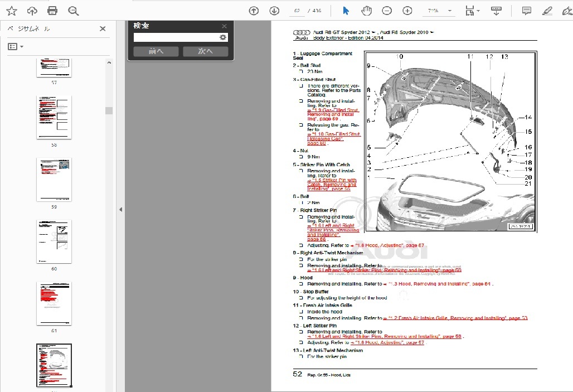Viewport: 573px width, 392px height.
Task: Open link 1.9 Gas-Filled Strut Removing
Action: [x=333, y=114]
